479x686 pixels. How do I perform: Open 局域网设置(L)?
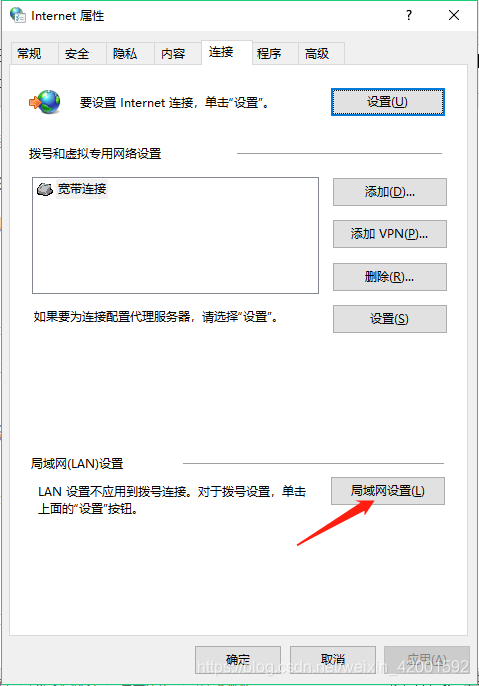click(388, 491)
